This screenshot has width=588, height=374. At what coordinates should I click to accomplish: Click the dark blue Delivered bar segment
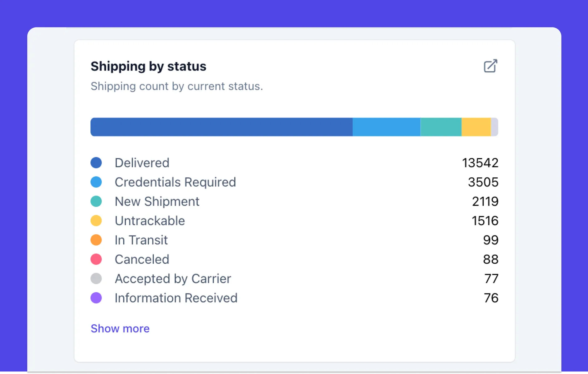click(x=221, y=127)
